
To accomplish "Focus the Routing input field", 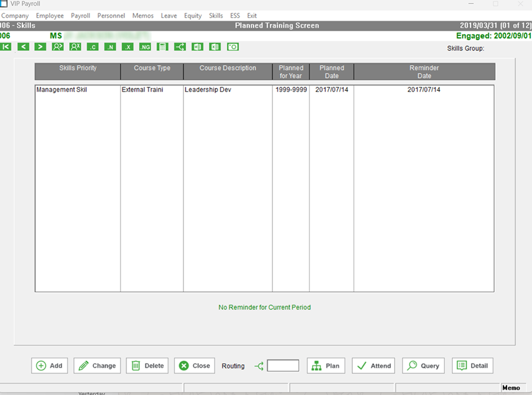I will pyautogui.click(x=283, y=365).
